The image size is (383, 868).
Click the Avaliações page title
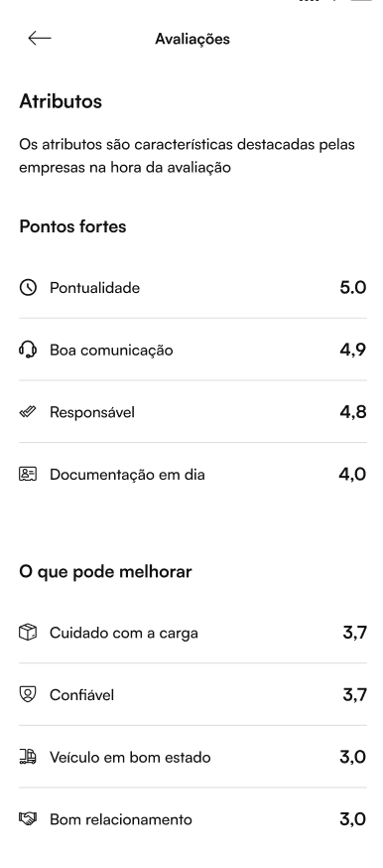192,39
